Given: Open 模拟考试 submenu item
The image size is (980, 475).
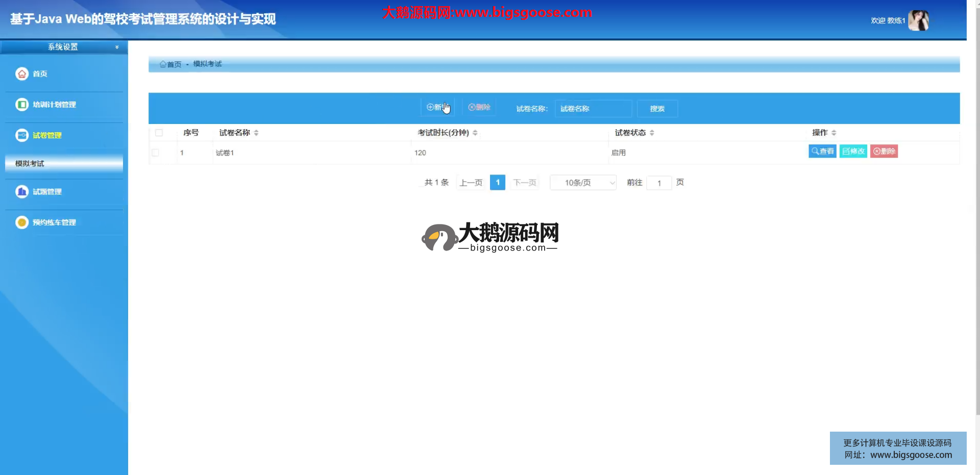Looking at the screenshot, I should pos(64,164).
